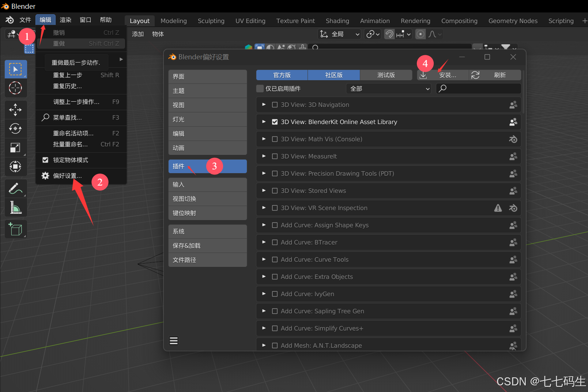Click the Refresh add-ons button
Screen dimensions: 588x392
[495, 75]
